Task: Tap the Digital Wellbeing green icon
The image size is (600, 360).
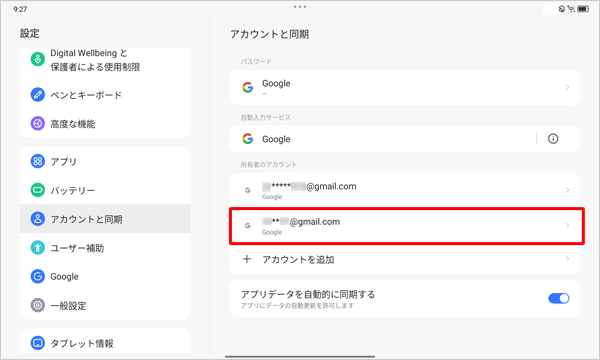Action: pyautogui.click(x=38, y=59)
